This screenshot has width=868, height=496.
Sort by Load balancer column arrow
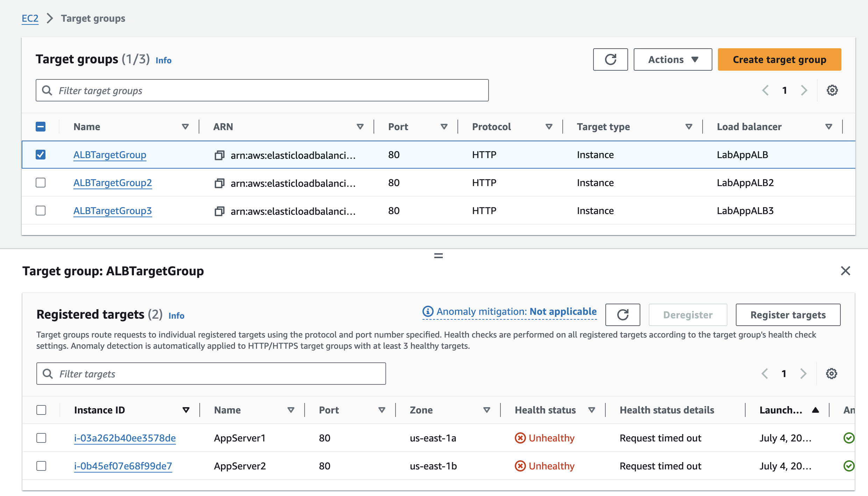[x=828, y=127]
